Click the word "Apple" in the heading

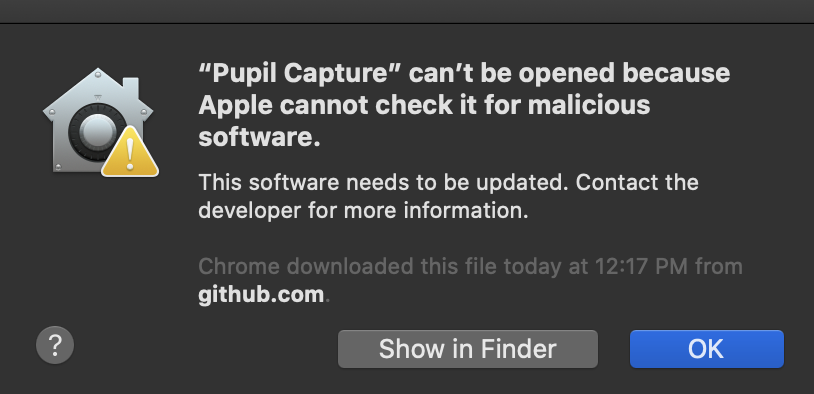click(236, 106)
